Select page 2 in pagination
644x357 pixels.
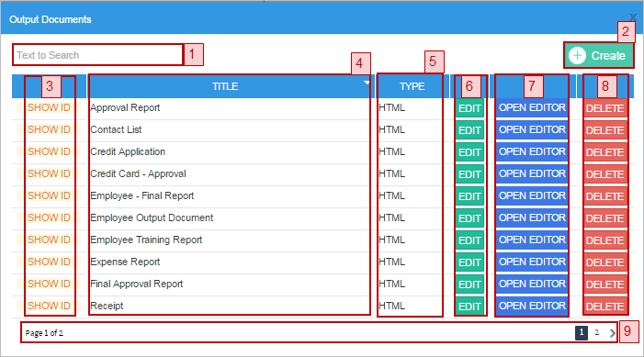click(x=597, y=333)
